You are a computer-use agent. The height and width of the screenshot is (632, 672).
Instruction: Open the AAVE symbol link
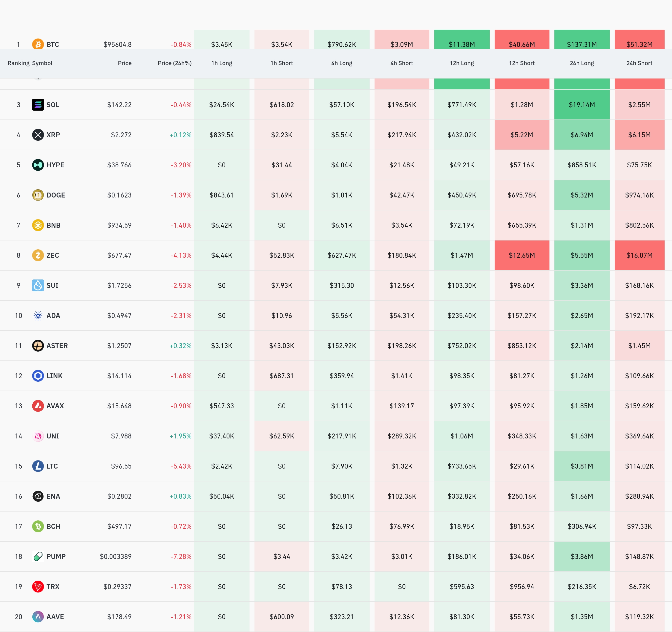[55, 616]
